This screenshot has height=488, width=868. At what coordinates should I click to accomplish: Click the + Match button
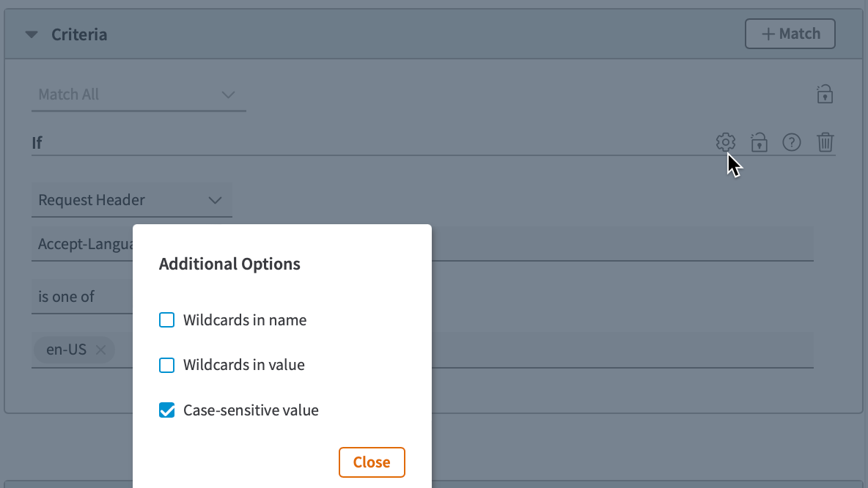[x=790, y=34]
